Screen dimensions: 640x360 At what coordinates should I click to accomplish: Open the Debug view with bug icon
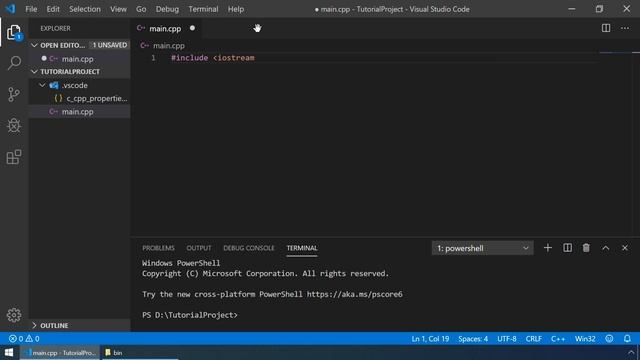pyautogui.click(x=14, y=125)
